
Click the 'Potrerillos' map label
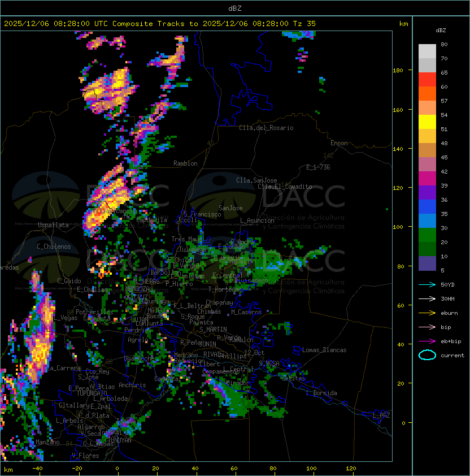pyautogui.click(x=94, y=312)
